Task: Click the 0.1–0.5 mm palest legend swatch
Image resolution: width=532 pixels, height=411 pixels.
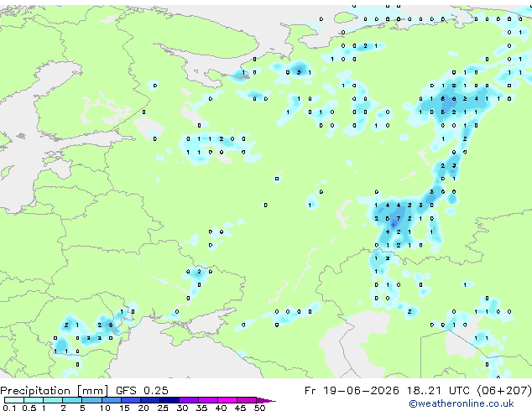Action: (x=14, y=400)
